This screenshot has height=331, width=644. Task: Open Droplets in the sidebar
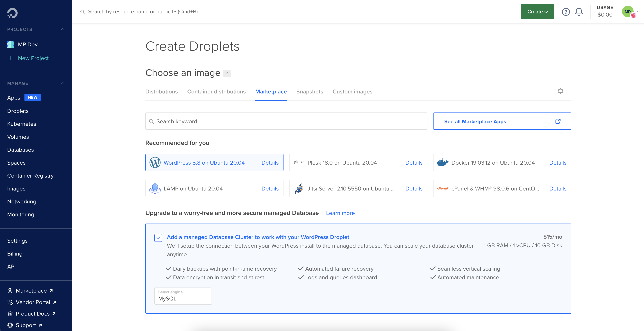(18, 111)
